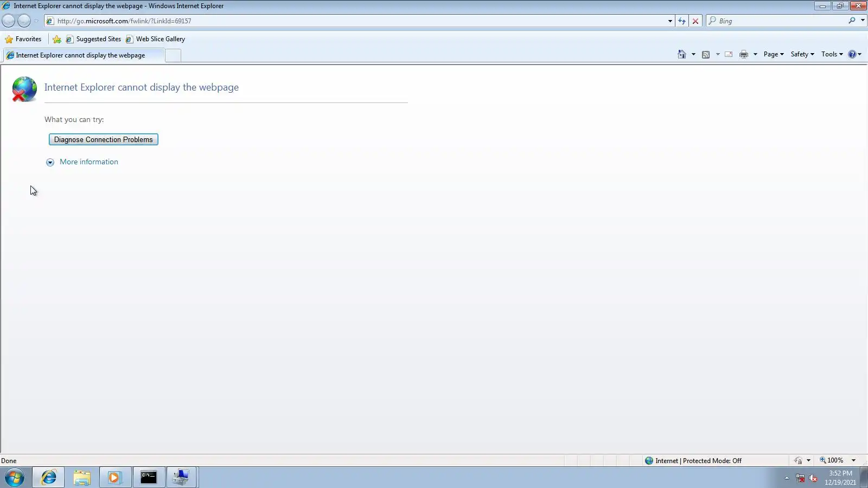868x488 pixels.
Task: Open the Web Slice Gallery favorite
Action: [155, 39]
